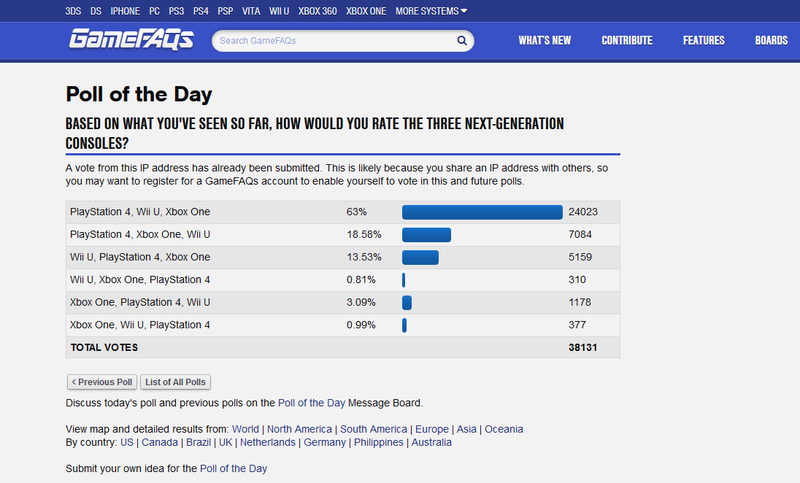The image size is (800, 483).
Task: Click the 63% result bar
Action: click(482, 212)
